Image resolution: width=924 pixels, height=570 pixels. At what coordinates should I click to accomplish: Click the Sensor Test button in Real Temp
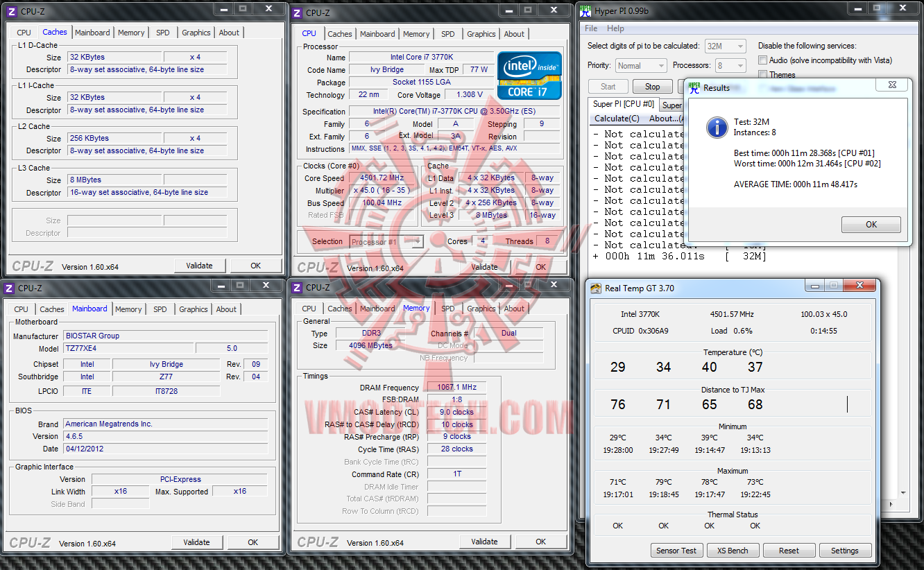tap(676, 551)
